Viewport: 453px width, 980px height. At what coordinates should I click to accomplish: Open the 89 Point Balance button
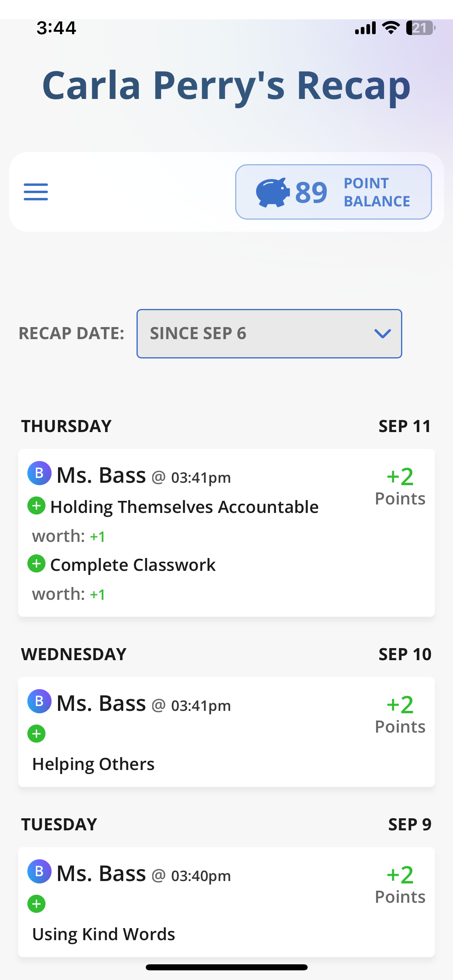(x=333, y=192)
